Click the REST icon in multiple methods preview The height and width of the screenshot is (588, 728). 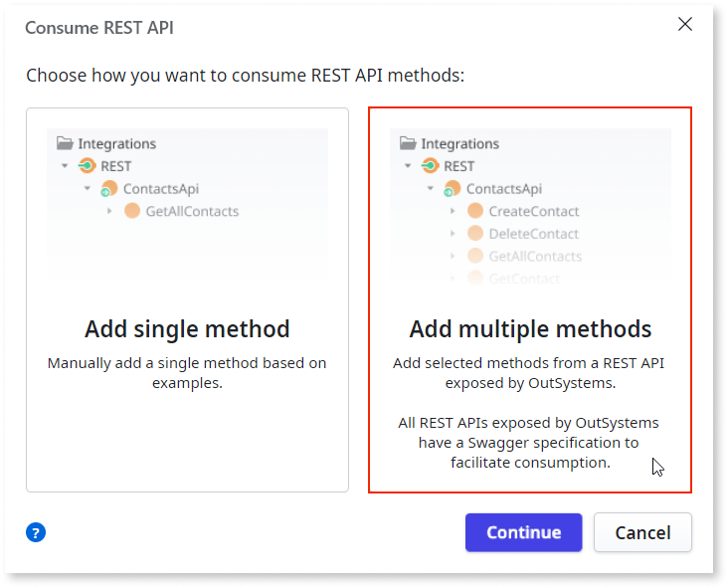tap(430, 165)
